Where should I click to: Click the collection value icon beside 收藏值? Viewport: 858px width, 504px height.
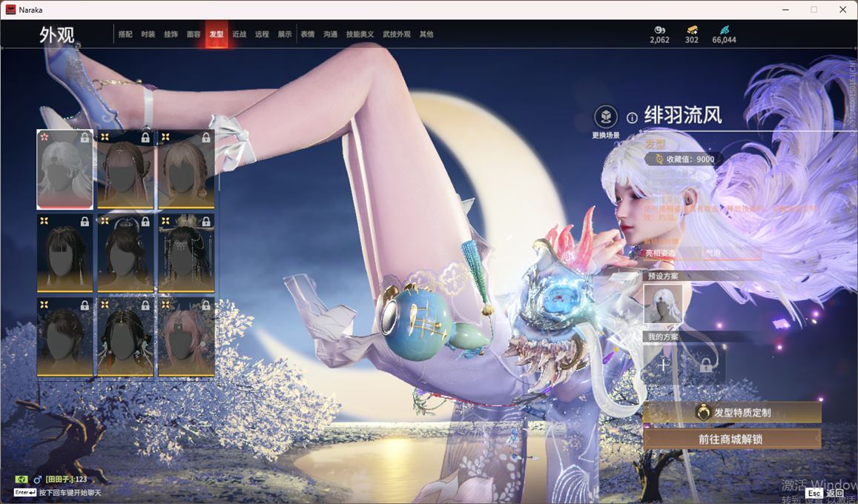659,159
